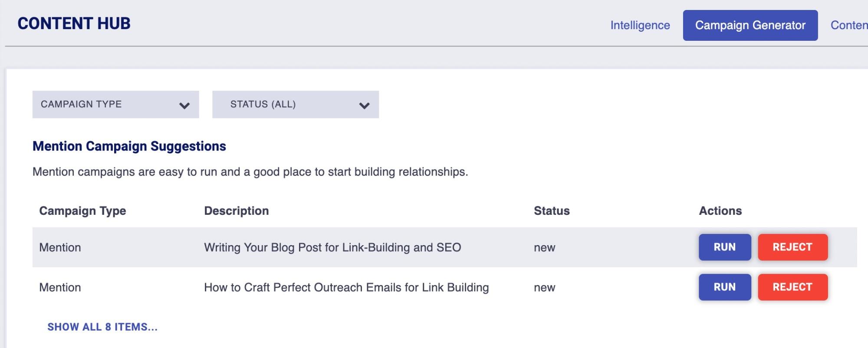Click the Description column header
Screen dimensions: 868x348
237,211
